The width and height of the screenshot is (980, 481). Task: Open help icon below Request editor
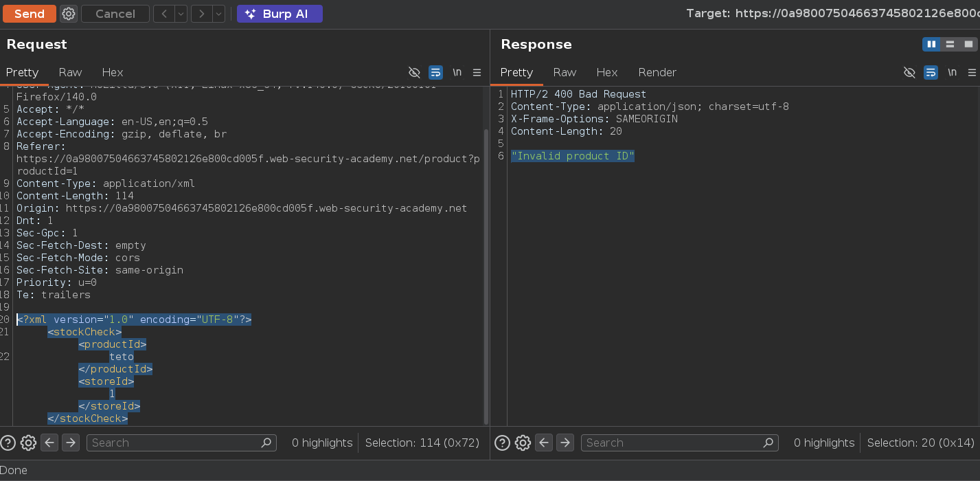(x=8, y=443)
